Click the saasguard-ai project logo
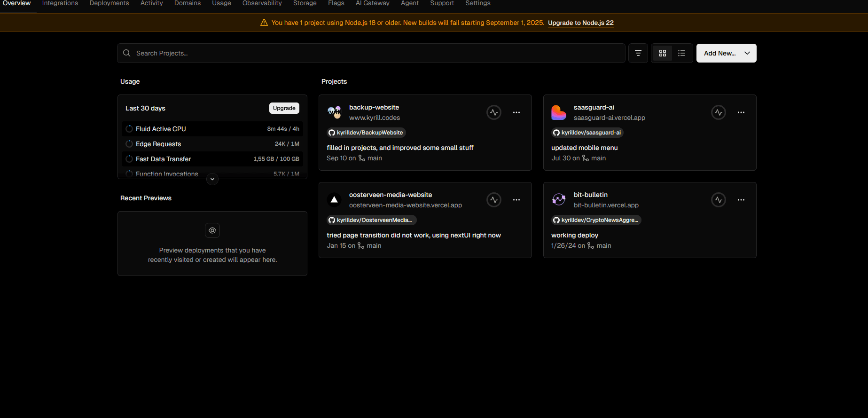Image resolution: width=868 pixels, height=418 pixels. 559,112
